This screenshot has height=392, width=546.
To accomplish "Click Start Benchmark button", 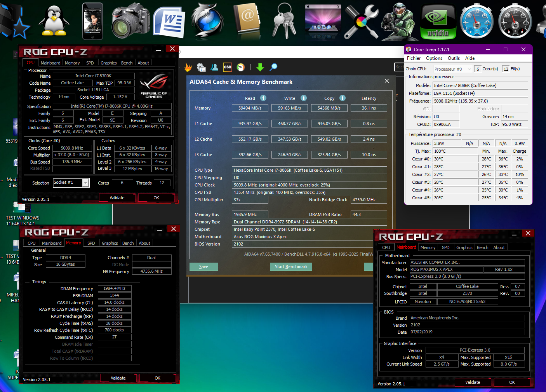I will (x=291, y=267).
